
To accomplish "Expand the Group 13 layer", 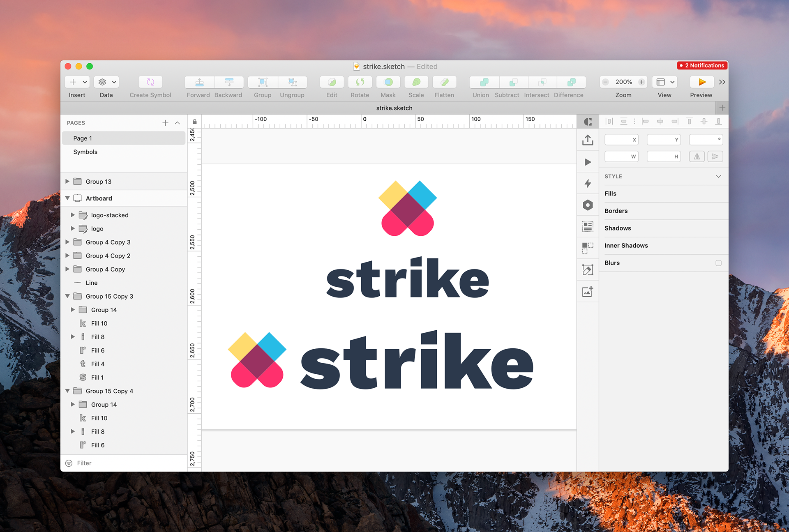I will point(67,182).
